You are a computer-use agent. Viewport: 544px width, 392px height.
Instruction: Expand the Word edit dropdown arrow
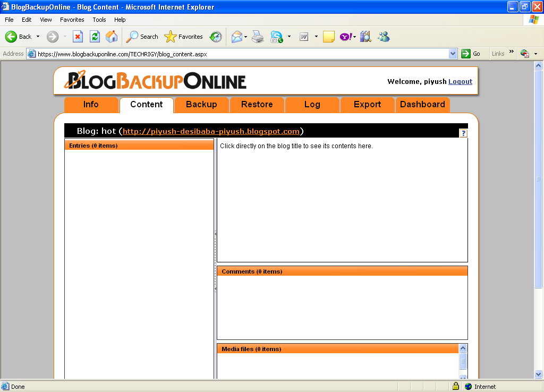[316, 37]
